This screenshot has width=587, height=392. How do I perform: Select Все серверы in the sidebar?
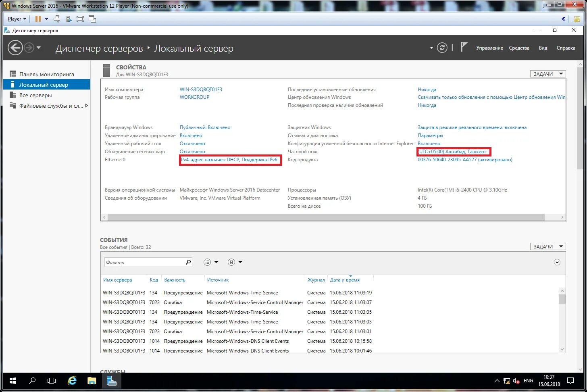pos(47,95)
